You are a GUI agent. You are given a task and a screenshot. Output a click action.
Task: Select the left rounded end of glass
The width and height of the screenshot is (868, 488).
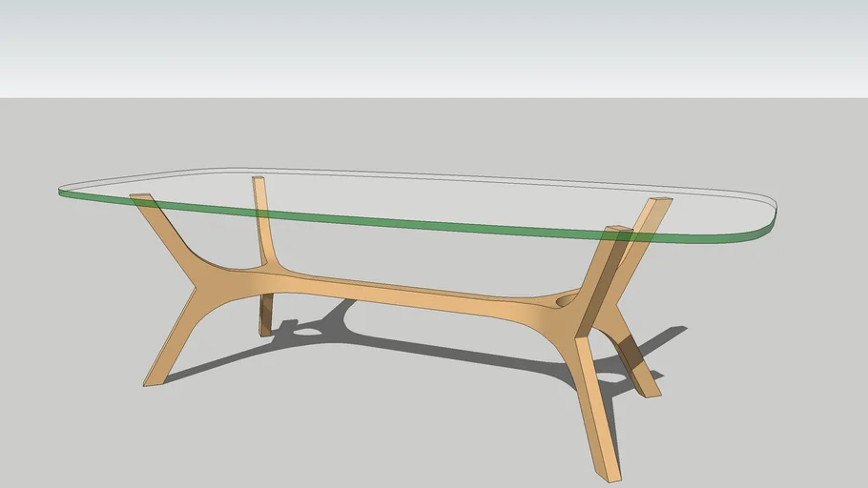coord(72,191)
